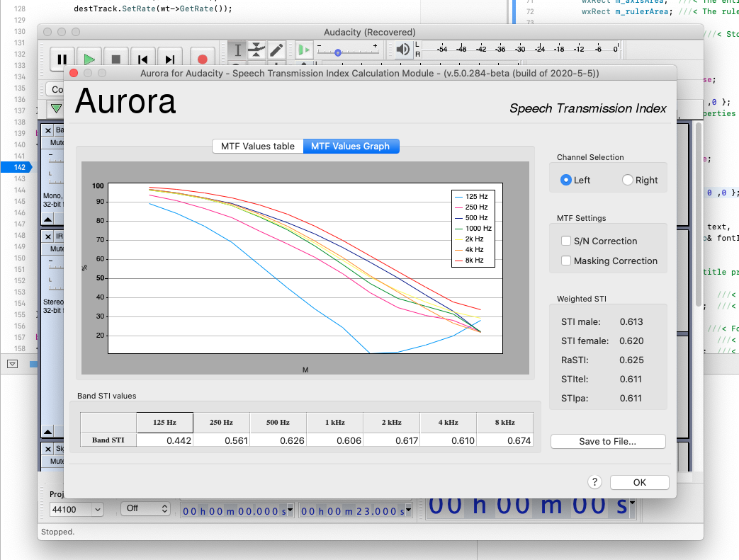Click the playback meter speaker icon
The image size is (739, 560).
(x=403, y=50)
